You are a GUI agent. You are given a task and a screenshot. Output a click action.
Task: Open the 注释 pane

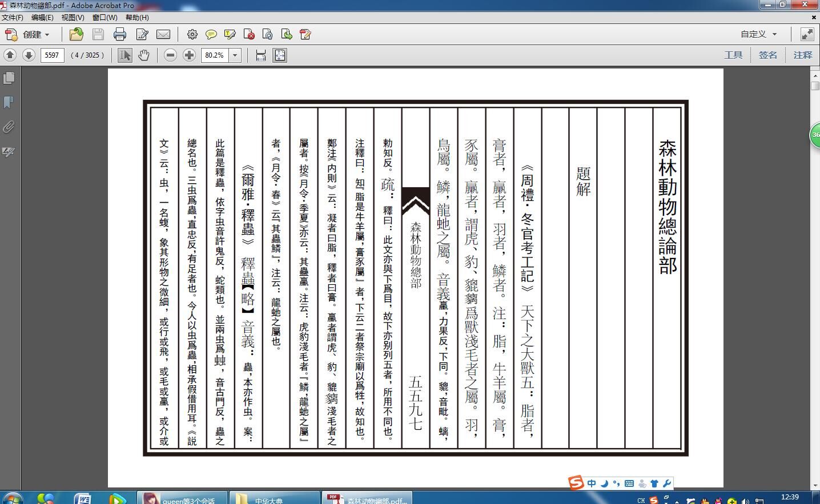pos(802,55)
